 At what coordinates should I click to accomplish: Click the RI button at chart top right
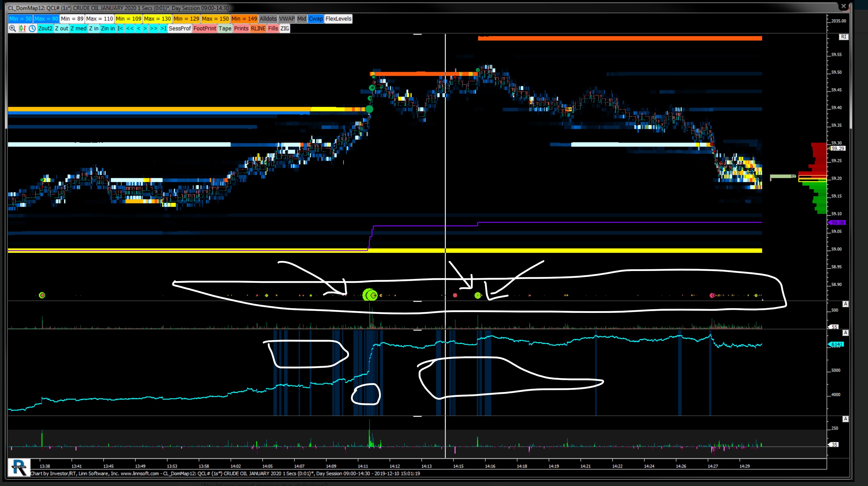[x=843, y=37]
